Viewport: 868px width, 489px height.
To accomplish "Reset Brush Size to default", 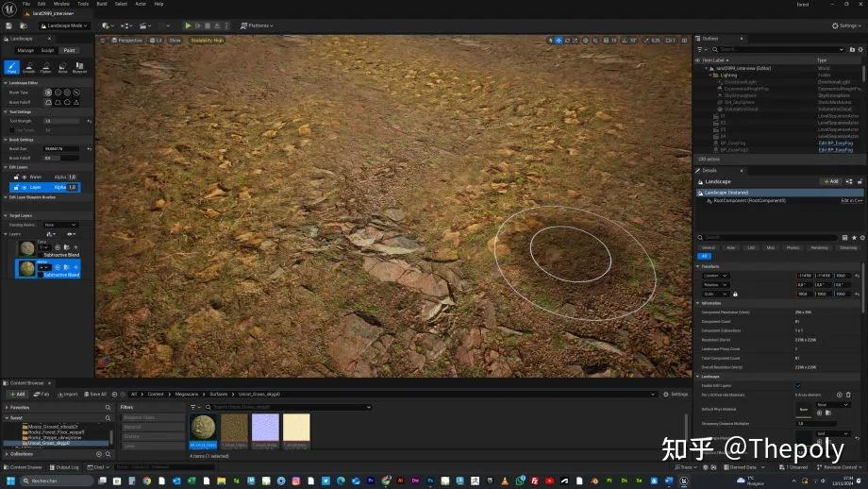I will coord(89,149).
